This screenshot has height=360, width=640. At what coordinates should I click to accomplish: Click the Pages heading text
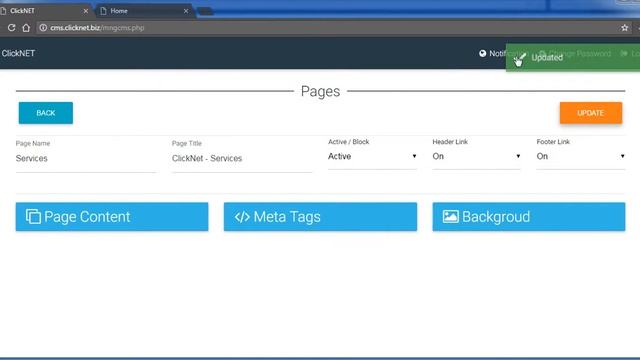pyautogui.click(x=320, y=91)
